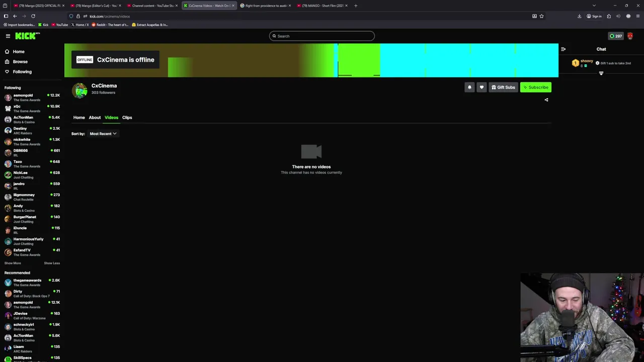Screen dimensions: 644x362
Task: Click lilgmommey's avatar in the Following list
Action: tap(8, 197)
